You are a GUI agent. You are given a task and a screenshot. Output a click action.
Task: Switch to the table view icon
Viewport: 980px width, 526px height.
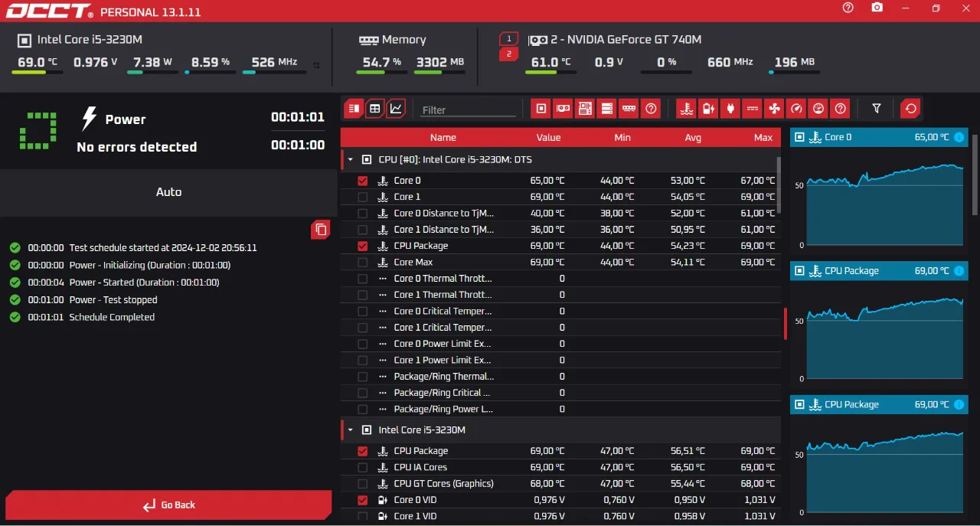[374, 109]
